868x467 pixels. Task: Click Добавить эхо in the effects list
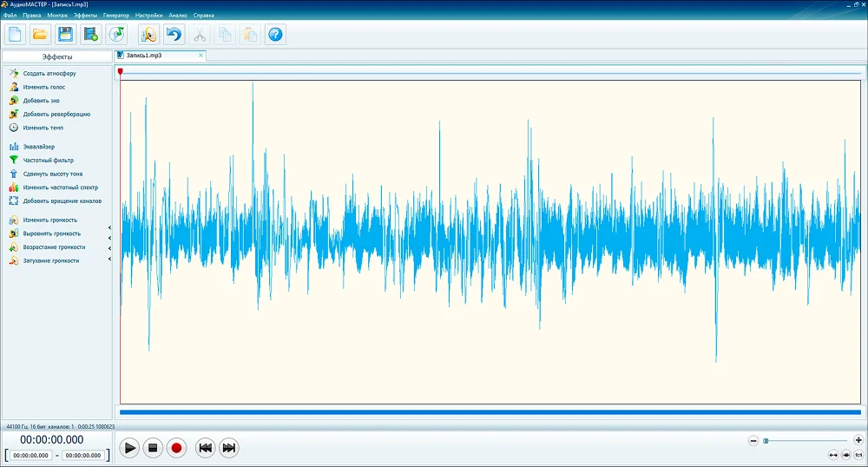pos(41,101)
